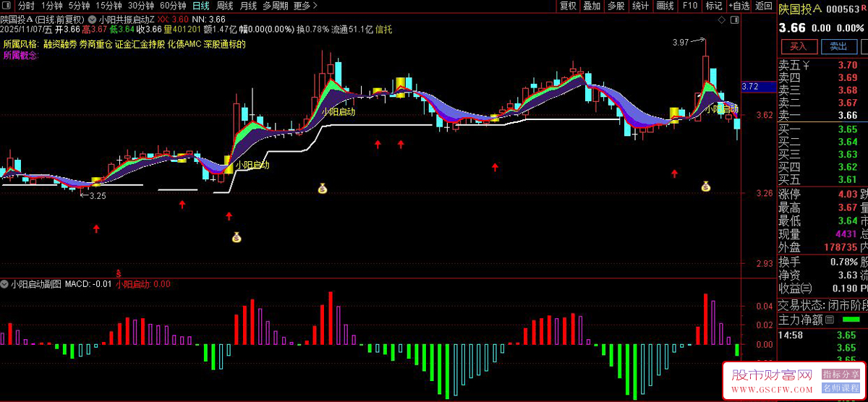The width and height of the screenshot is (868, 402).
Task: Click the 000563 stock code
Action: point(842,9)
